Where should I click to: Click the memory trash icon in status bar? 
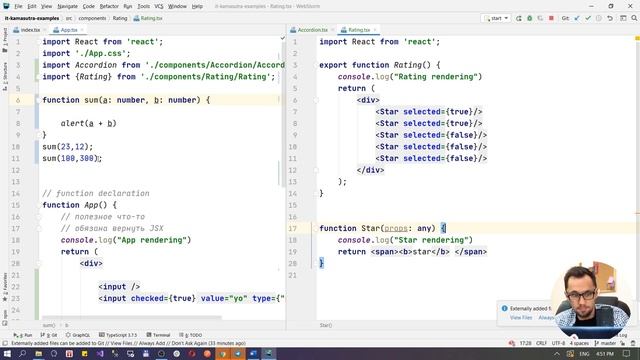[633, 343]
